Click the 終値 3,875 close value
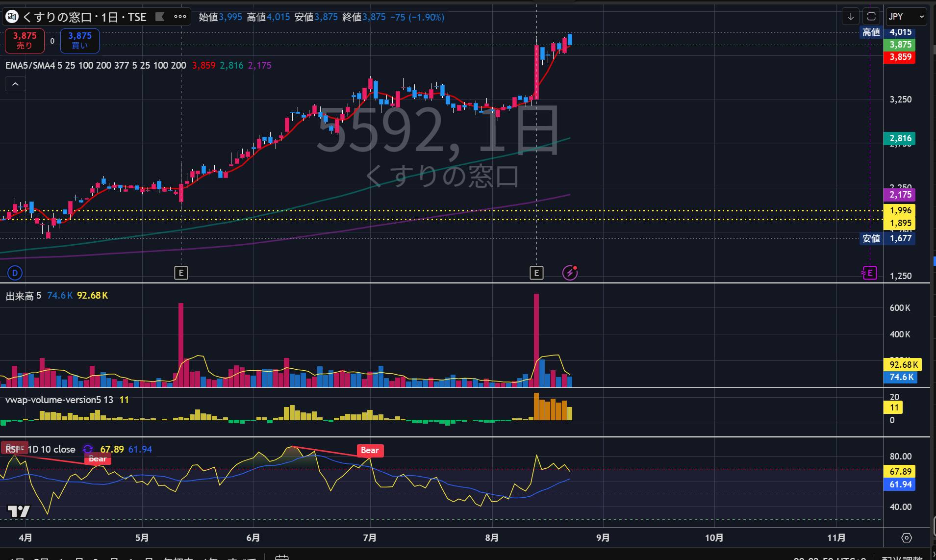 coord(364,17)
